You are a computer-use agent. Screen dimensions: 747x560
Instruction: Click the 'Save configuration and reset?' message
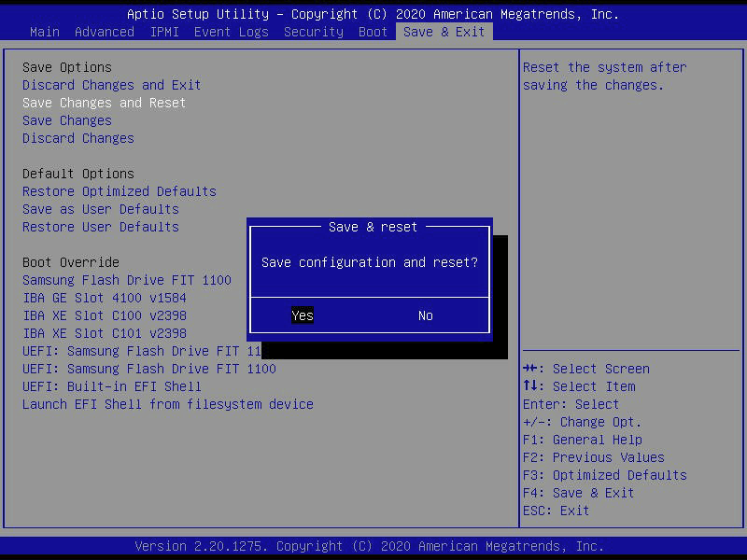coord(369,262)
